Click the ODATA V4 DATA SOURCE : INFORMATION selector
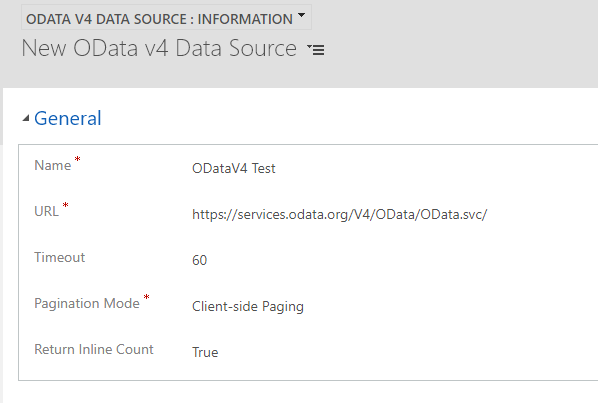The width and height of the screenshot is (598, 403). coord(166,17)
